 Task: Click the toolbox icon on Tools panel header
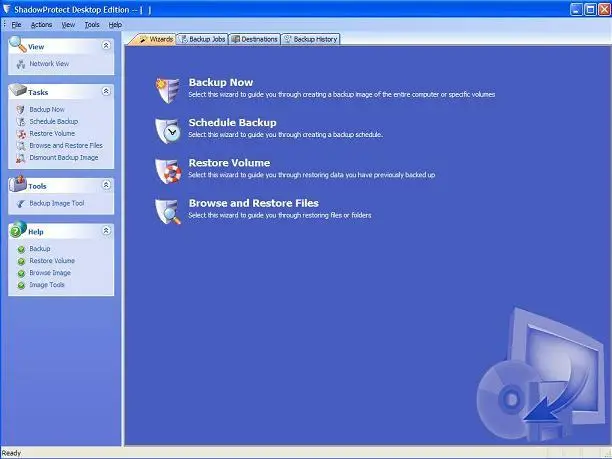tap(18, 183)
